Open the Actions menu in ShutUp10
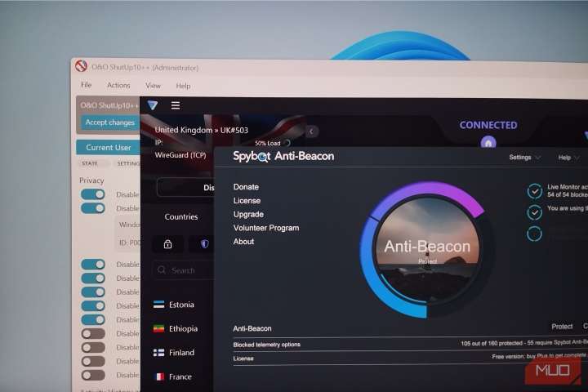588x392 pixels. tap(118, 85)
